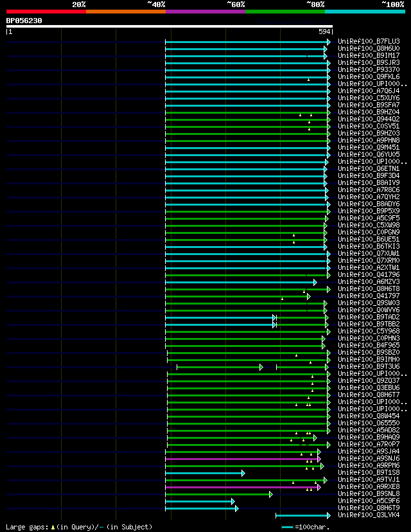Select the UniRef100_C0SV51 label

pos(369,126)
